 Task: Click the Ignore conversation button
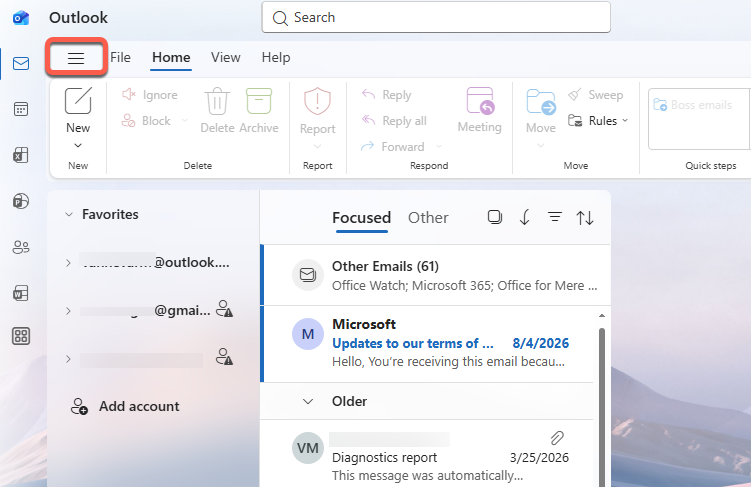[x=150, y=95]
